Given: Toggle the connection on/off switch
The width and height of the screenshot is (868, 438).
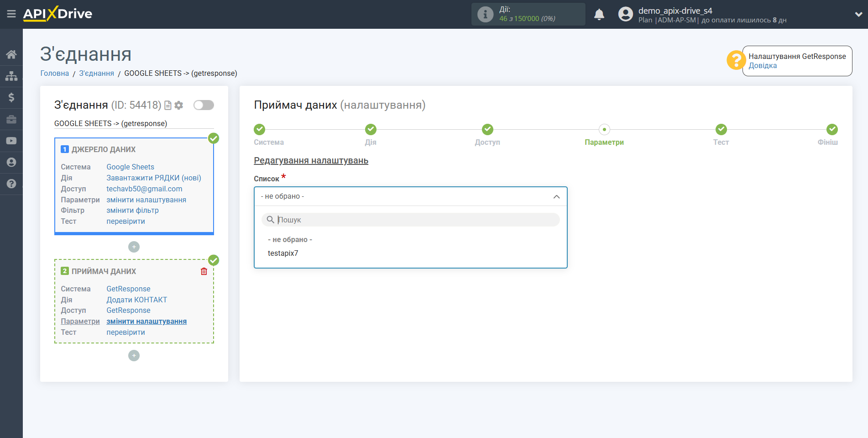Looking at the screenshot, I should (x=204, y=105).
